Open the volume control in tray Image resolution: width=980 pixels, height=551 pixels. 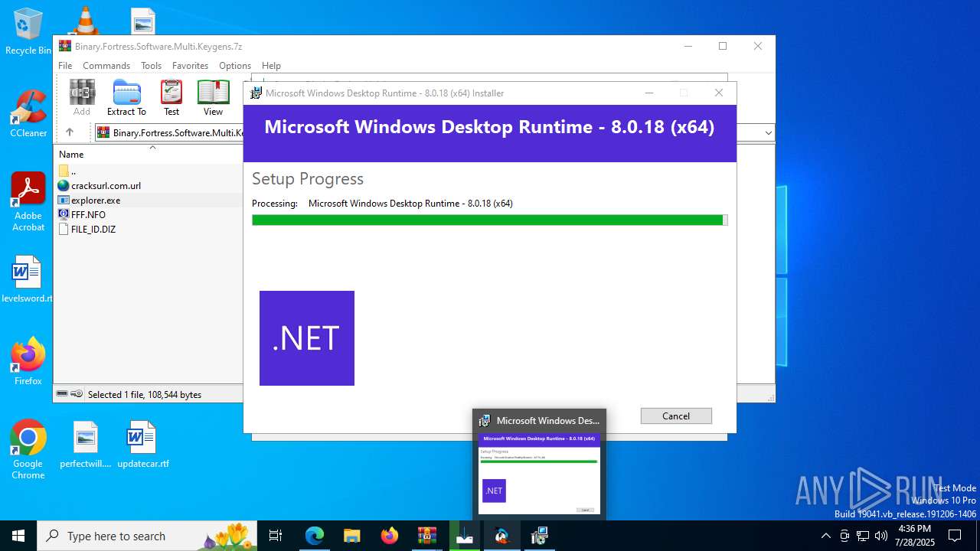(x=881, y=536)
